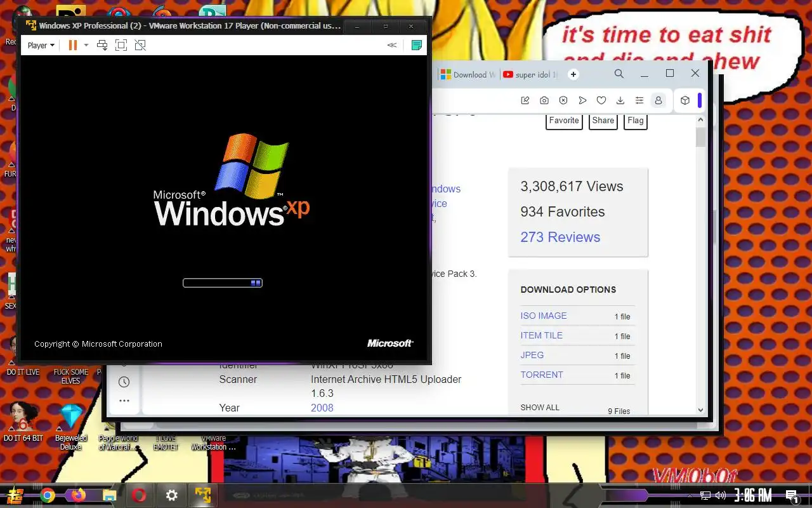Open the Player menu in VMware
Viewport: 812px width, 508px height.
[41, 45]
